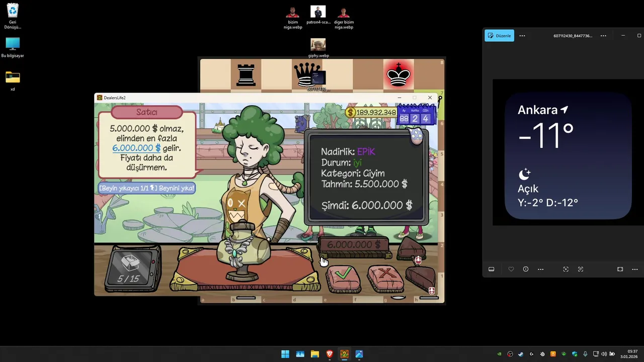The width and height of the screenshot is (644, 362).
Task: Open the volume control in the tray
Action: tap(604, 354)
